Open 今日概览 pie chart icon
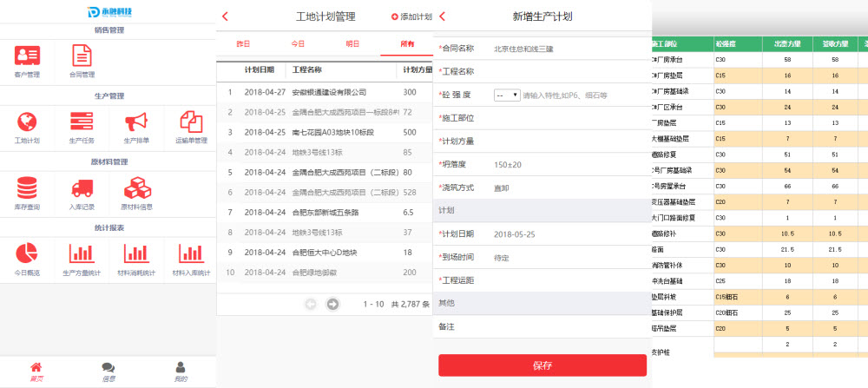The height and width of the screenshot is (388, 868). (27, 253)
